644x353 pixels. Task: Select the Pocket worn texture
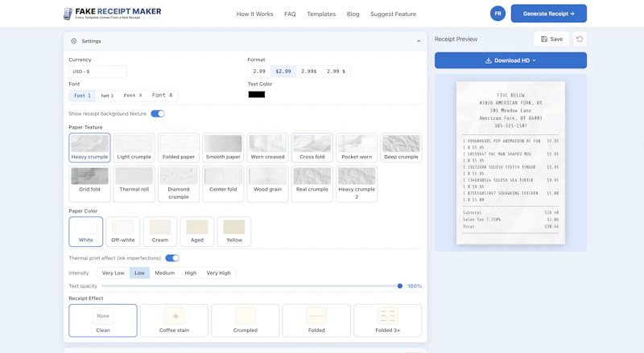357,148
